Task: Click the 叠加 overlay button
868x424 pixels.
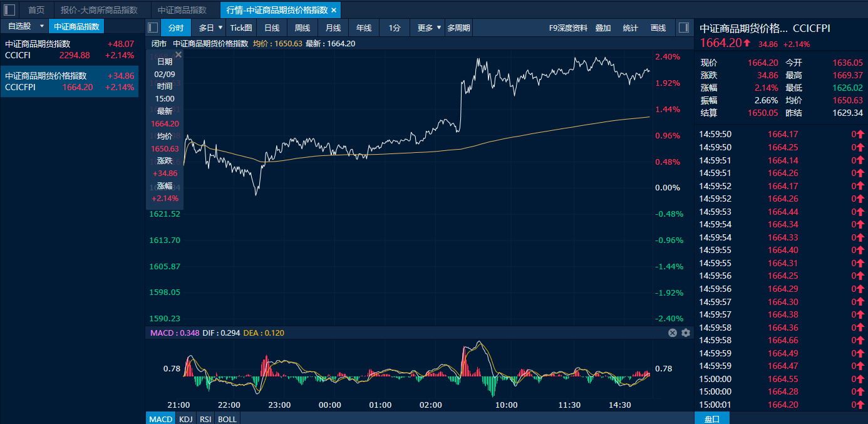Action: (603, 28)
